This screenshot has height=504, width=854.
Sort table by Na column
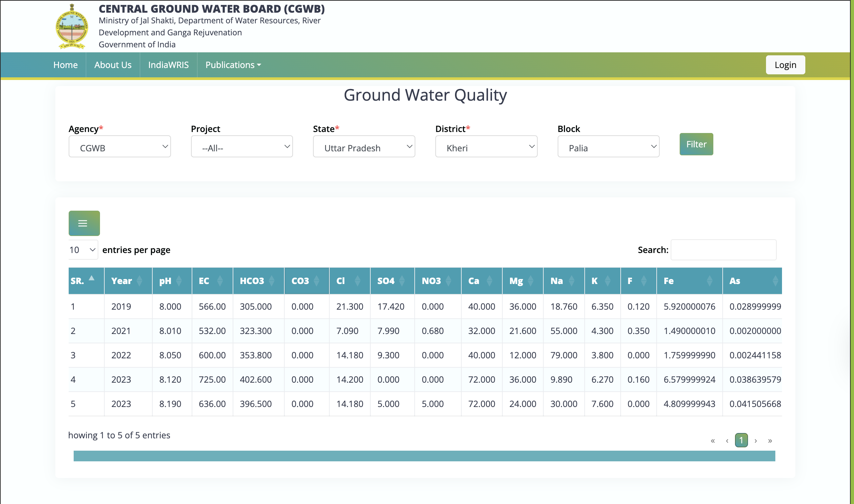click(564, 281)
